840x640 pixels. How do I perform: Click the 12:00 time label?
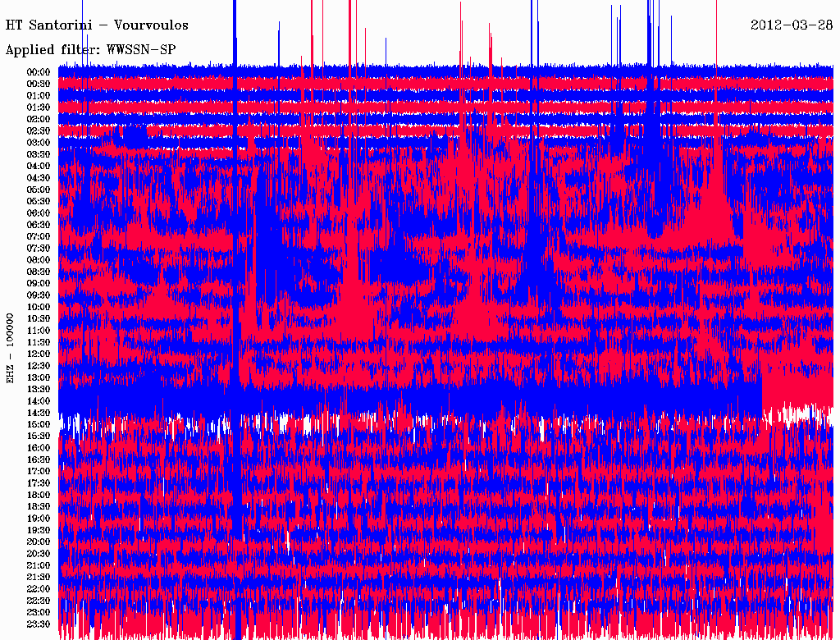click(39, 354)
